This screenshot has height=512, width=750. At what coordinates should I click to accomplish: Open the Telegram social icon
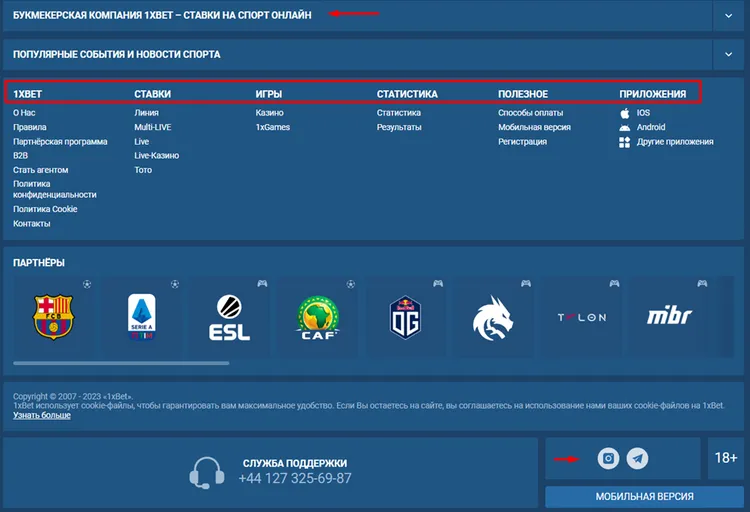click(637, 458)
